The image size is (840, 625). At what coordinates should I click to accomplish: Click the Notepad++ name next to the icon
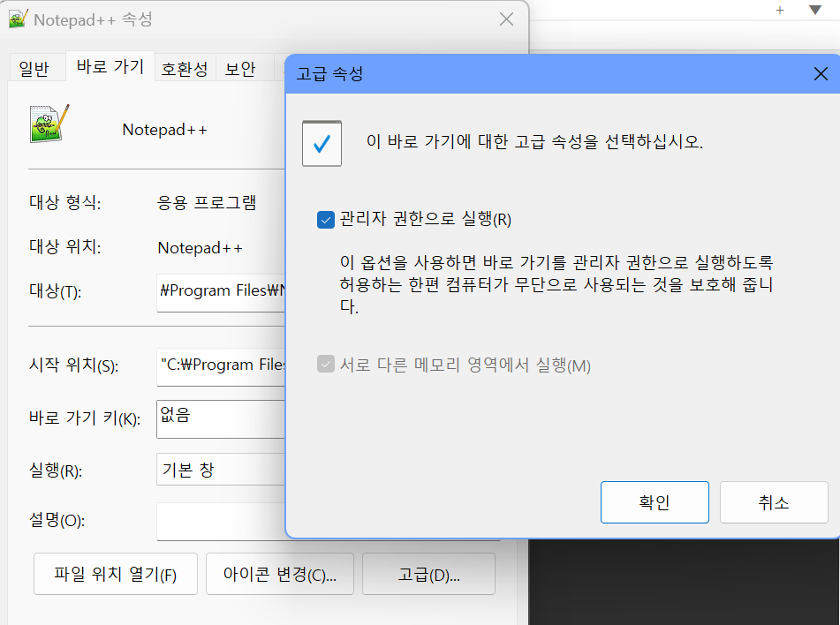click(x=164, y=130)
